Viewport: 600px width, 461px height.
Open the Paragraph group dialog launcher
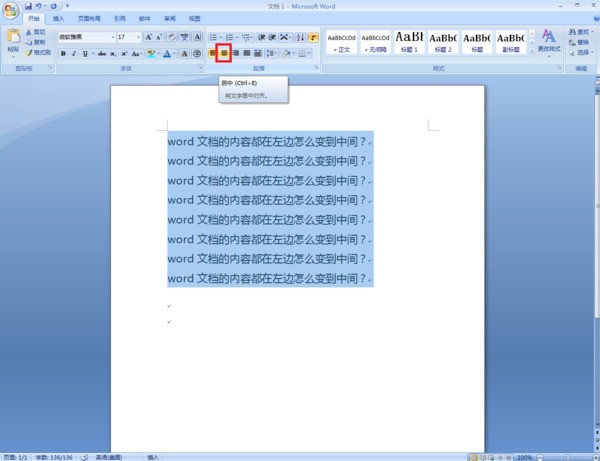click(x=316, y=68)
